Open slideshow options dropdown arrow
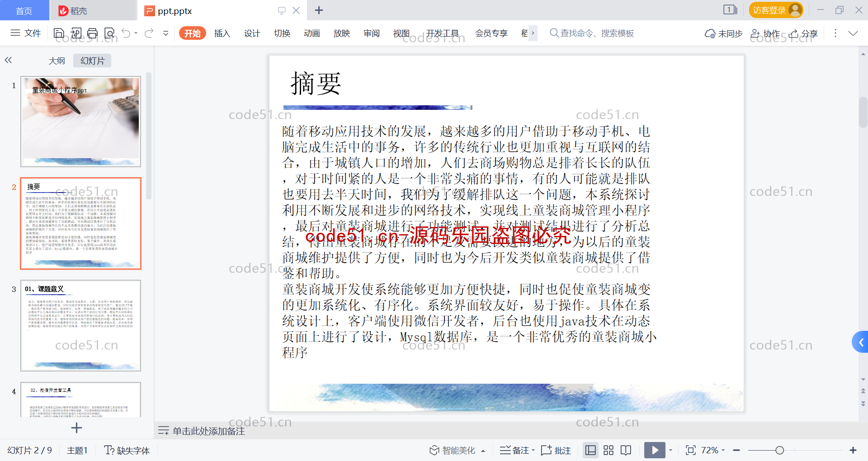 [x=670, y=450]
